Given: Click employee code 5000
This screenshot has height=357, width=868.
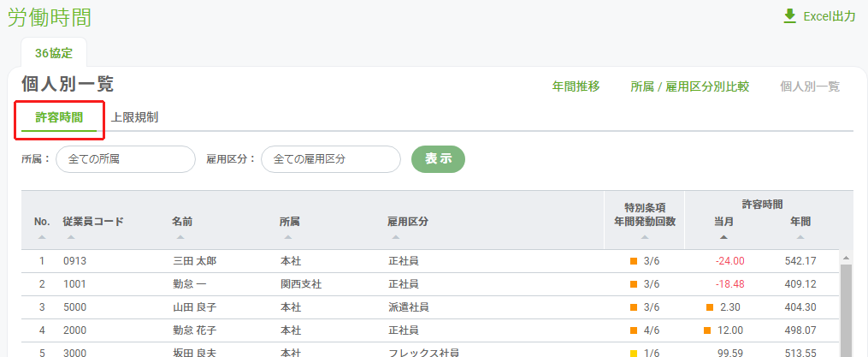Looking at the screenshot, I should (x=74, y=307).
